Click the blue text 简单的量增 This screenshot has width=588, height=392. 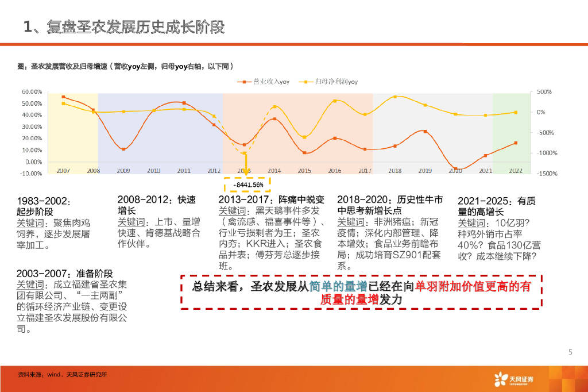338,286
